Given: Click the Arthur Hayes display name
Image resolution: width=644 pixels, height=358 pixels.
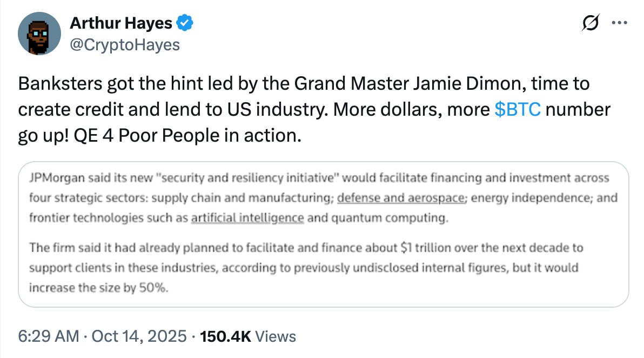Looking at the screenshot, I should [121, 23].
